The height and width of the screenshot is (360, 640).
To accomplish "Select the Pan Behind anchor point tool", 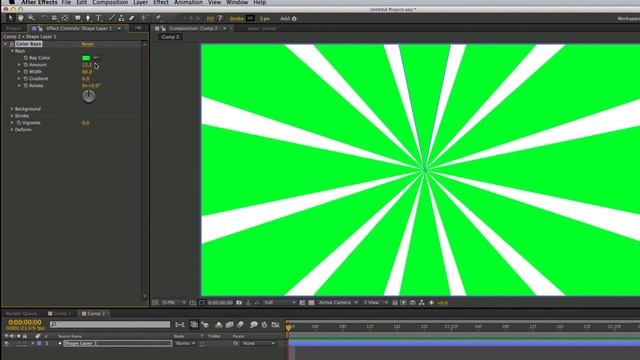I will point(65,18).
